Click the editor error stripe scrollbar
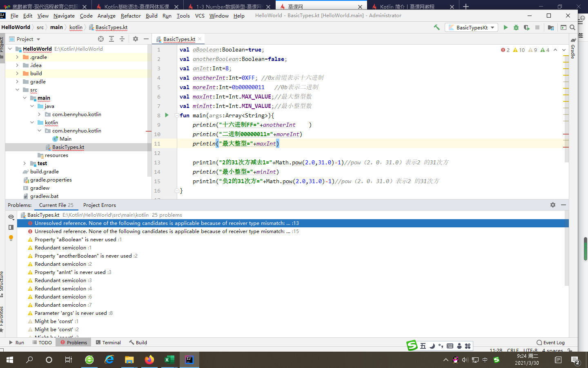The width and height of the screenshot is (588, 368). pyautogui.click(x=566, y=104)
